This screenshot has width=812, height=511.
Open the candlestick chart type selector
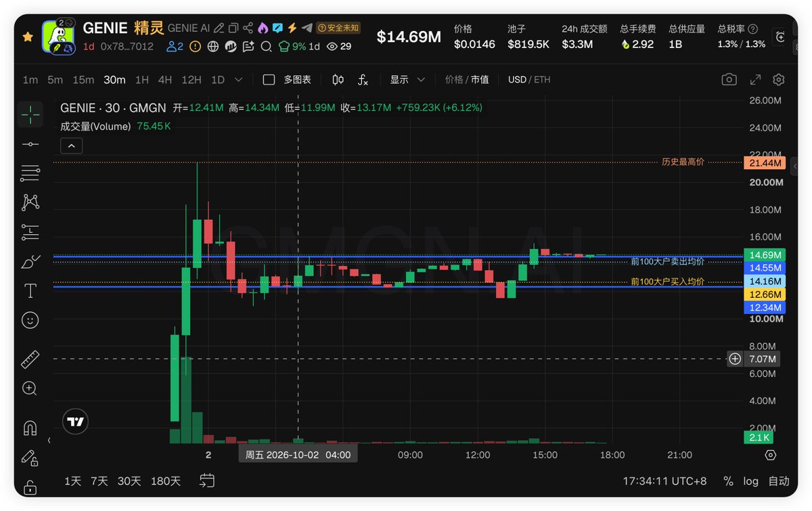(338, 80)
